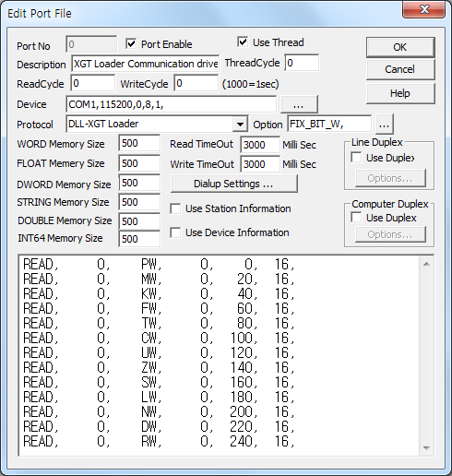Click the Port No field

(x=91, y=44)
